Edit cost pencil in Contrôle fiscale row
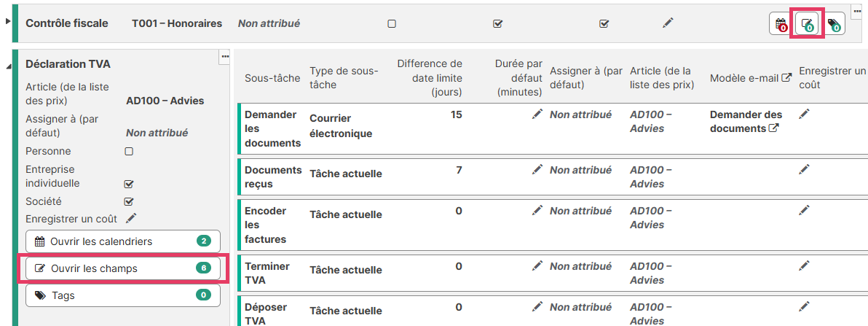 tap(668, 23)
